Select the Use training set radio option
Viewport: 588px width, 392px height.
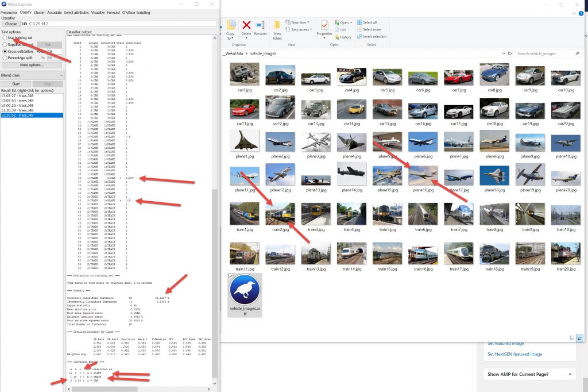[5, 38]
